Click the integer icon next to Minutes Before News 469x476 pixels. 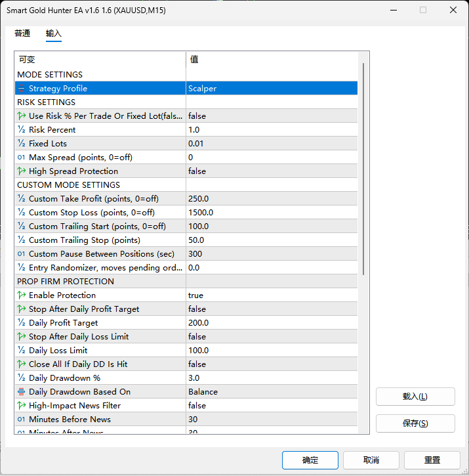tap(21, 420)
